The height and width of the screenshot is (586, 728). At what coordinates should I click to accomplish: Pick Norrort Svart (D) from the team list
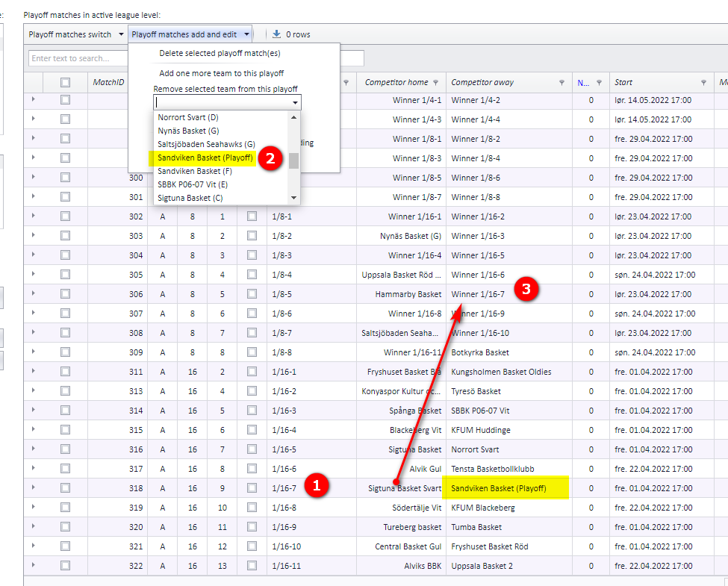[x=188, y=117]
